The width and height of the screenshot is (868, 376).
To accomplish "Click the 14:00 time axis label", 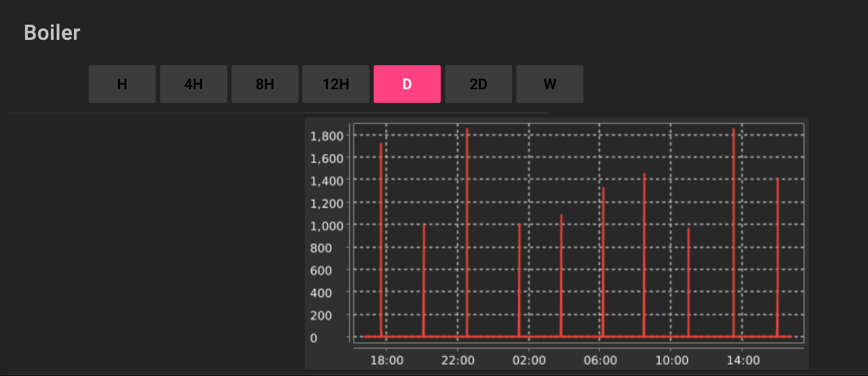I will click(x=743, y=360).
